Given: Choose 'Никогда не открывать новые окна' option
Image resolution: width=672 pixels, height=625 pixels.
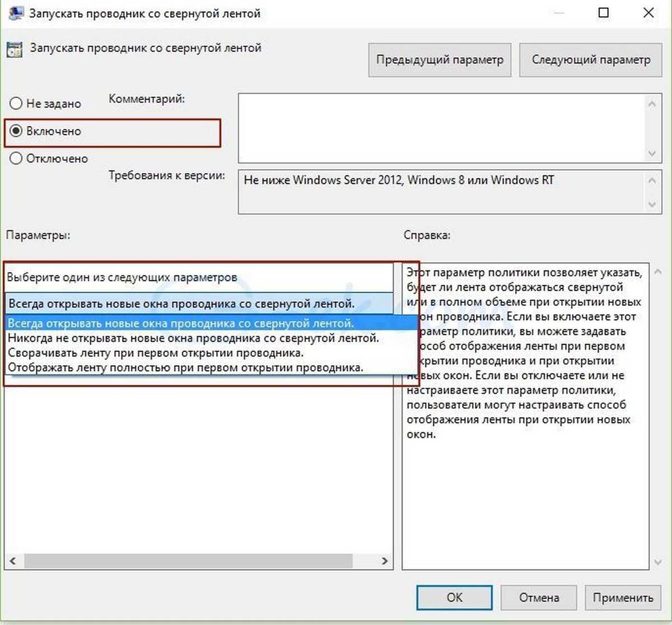Looking at the screenshot, I should (193, 338).
